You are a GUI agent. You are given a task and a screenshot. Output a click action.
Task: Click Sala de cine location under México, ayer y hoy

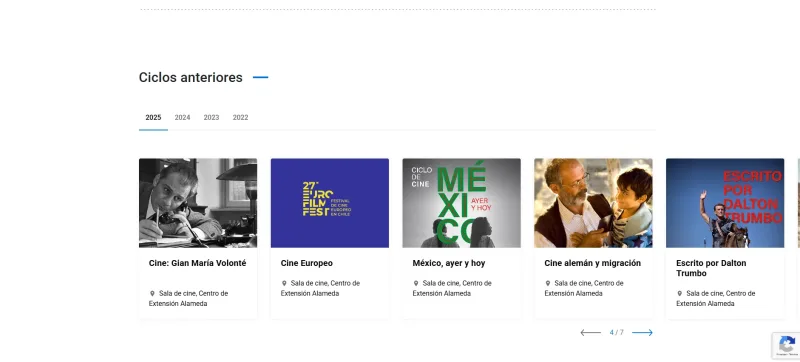452,288
